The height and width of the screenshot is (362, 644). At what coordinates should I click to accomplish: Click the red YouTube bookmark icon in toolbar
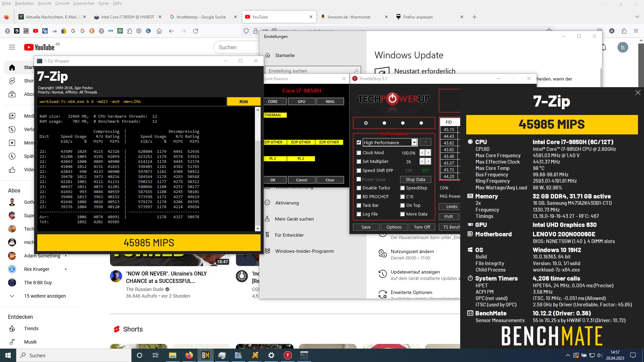point(36,31)
